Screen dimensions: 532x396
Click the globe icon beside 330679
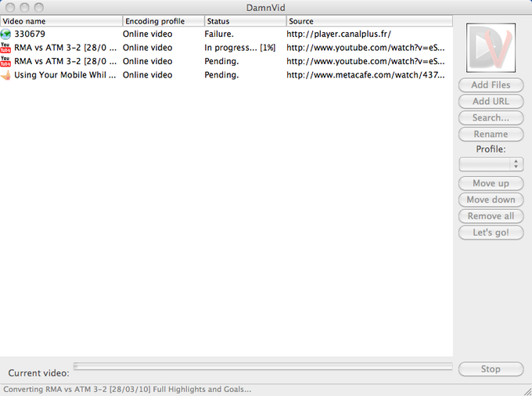[5, 34]
